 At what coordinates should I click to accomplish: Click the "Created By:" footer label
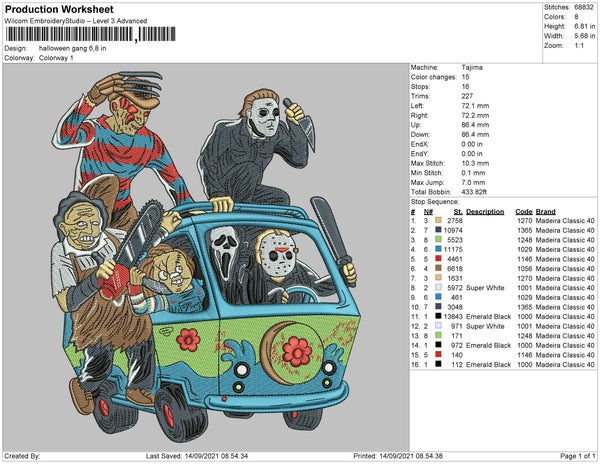22,456
